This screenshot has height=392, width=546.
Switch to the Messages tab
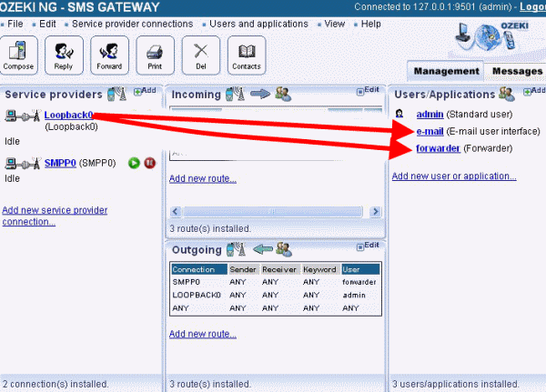click(517, 71)
